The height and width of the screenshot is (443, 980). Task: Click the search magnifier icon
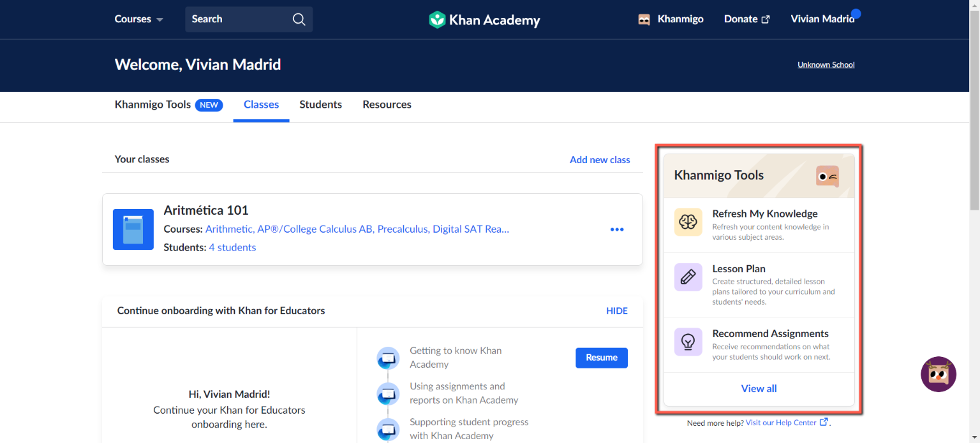pos(298,19)
